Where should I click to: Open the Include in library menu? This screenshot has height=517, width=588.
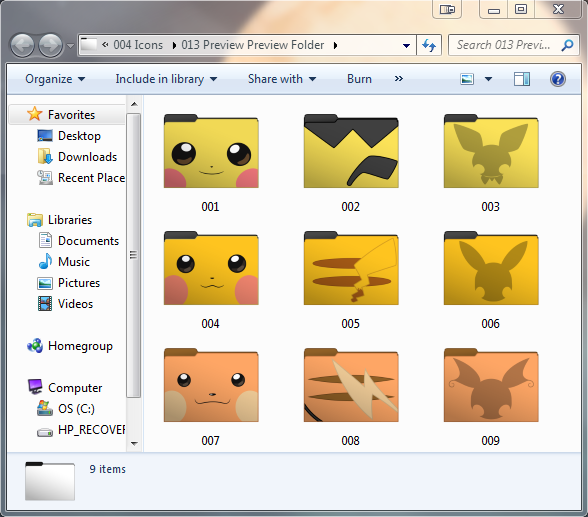tap(166, 79)
